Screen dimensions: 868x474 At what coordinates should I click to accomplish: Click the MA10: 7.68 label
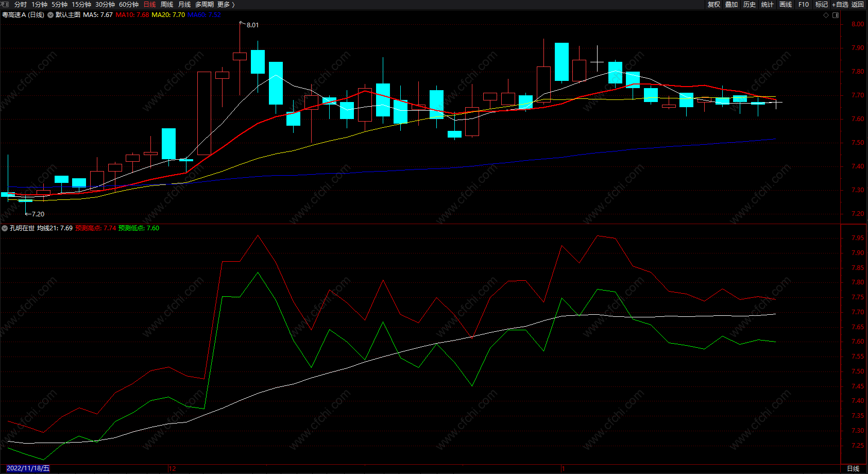[132, 15]
